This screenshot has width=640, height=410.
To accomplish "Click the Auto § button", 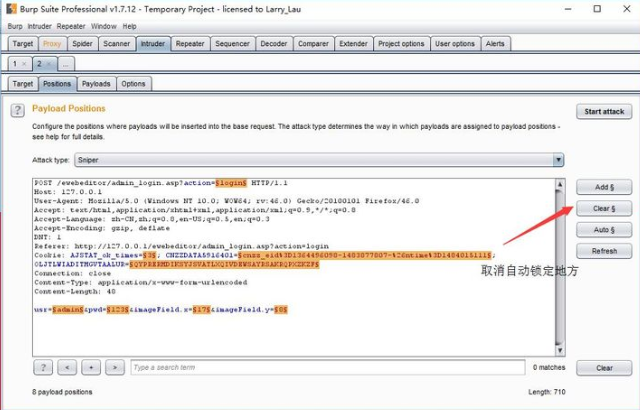I will tap(604, 230).
